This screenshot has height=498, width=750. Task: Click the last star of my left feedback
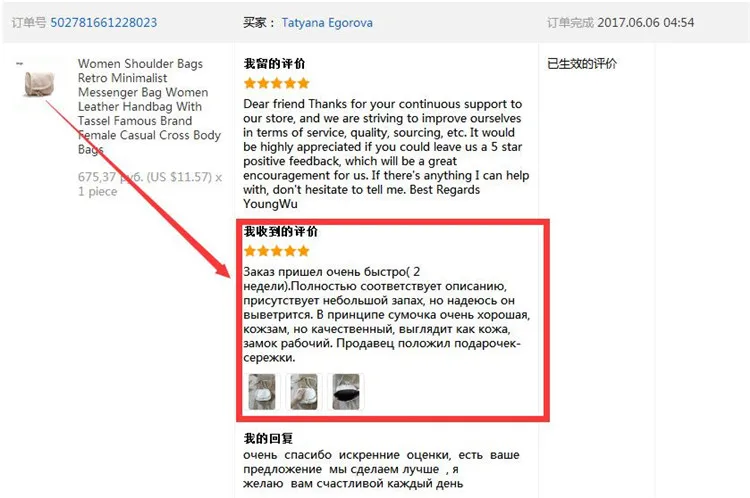303,83
